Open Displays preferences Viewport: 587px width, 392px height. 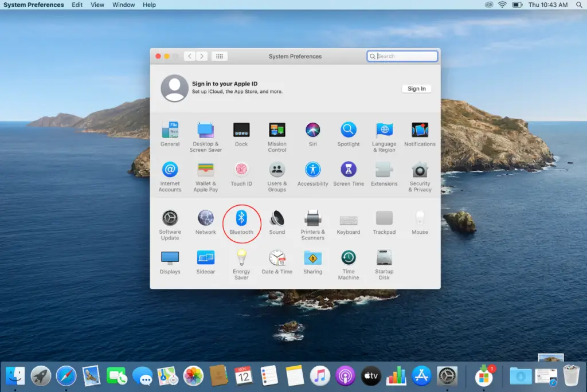click(x=170, y=262)
